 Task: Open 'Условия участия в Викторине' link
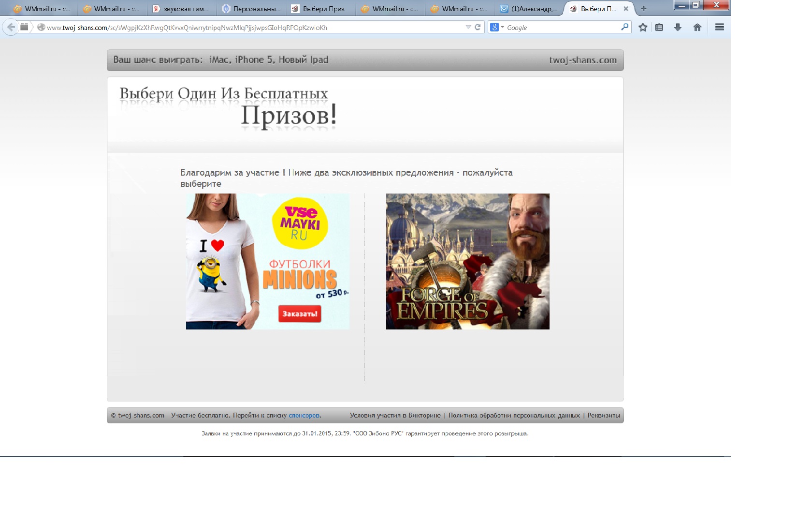coord(395,415)
